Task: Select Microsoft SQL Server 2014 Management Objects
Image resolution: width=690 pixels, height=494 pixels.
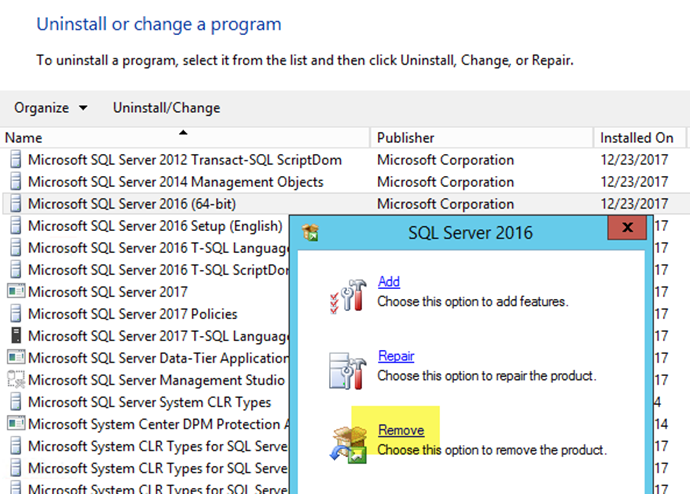Action: click(x=176, y=182)
